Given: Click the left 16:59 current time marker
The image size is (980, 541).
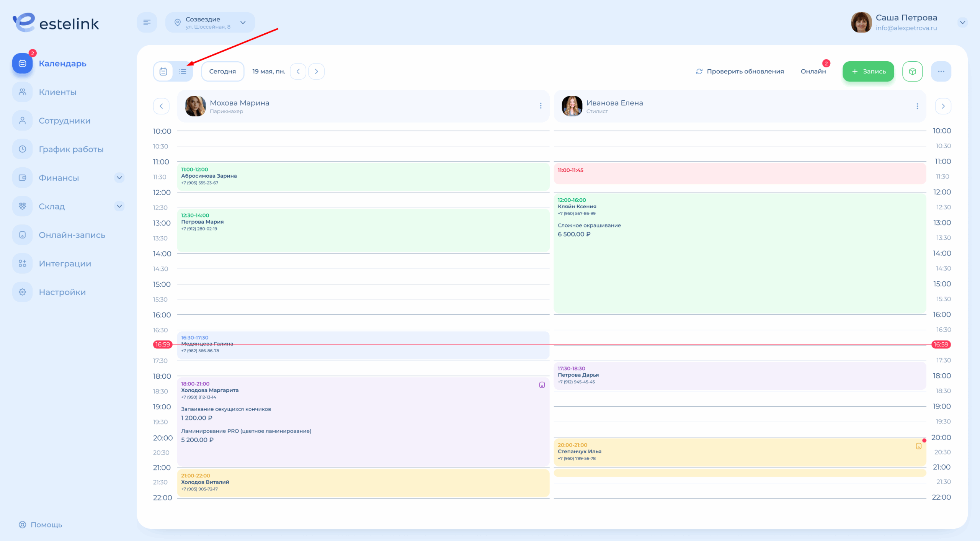Looking at the screenshot, I should [x=163, y=345].
